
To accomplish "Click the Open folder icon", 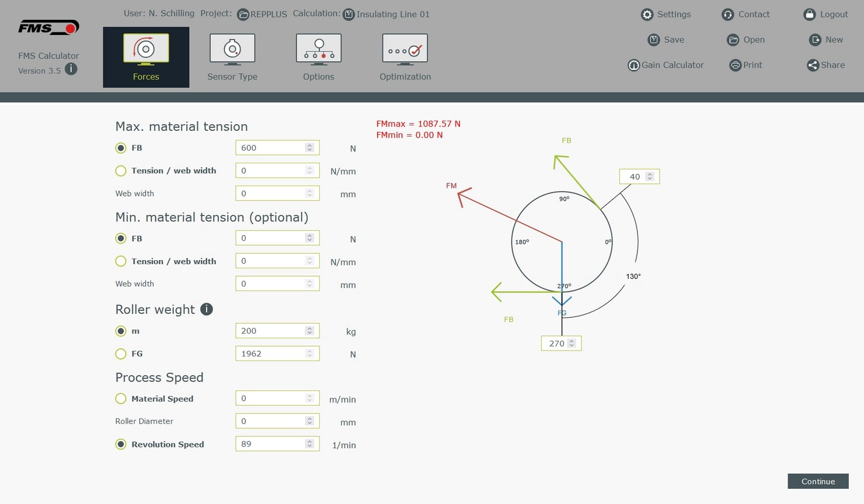I will 733,40.
